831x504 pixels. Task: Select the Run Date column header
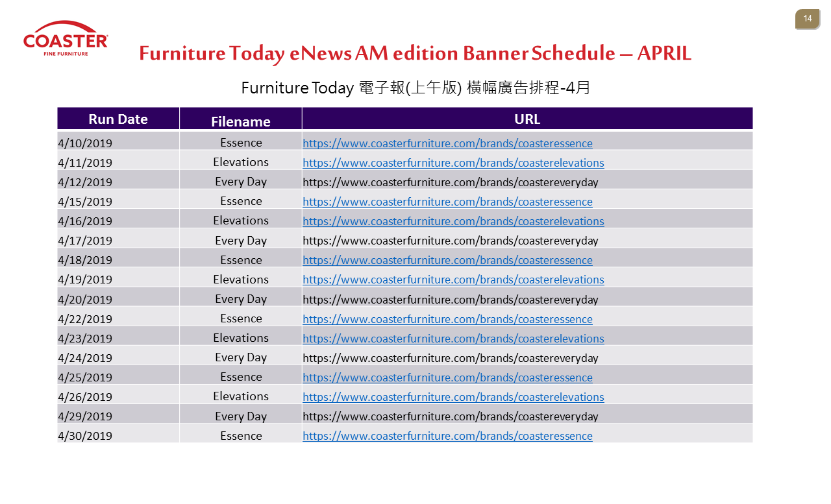tap(118, 119)
